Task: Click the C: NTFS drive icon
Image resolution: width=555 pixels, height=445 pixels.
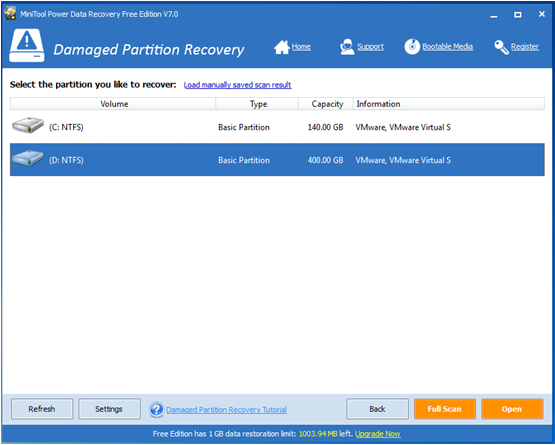Action: point(28,125)
